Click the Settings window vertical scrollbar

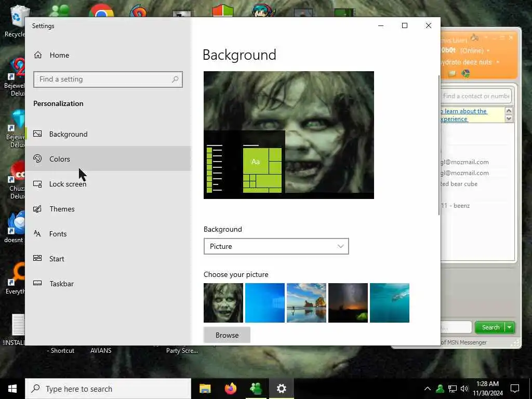point(439,145)
